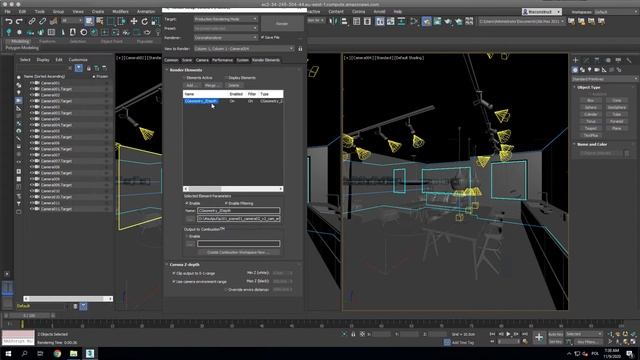
Task: Click the Box primitive button
Action: [x=591, y=100]
